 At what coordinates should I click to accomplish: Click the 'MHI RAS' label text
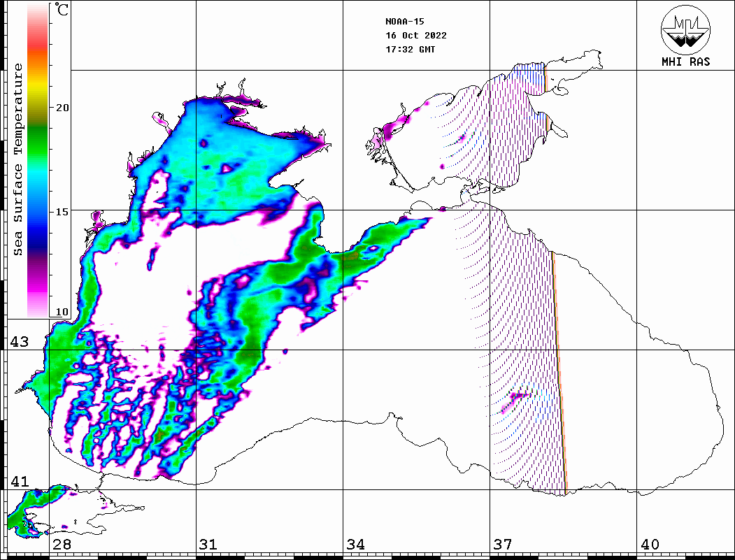click(686, 62)
